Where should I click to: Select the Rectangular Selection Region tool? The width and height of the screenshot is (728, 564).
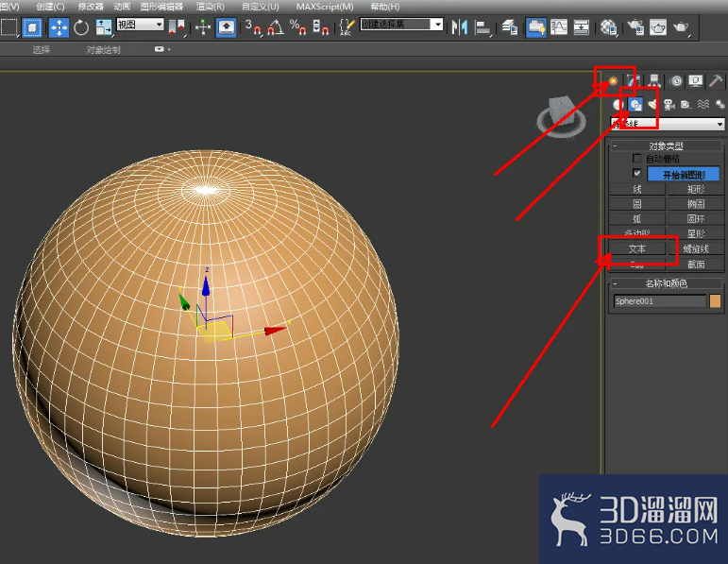(x=9, y=27)
